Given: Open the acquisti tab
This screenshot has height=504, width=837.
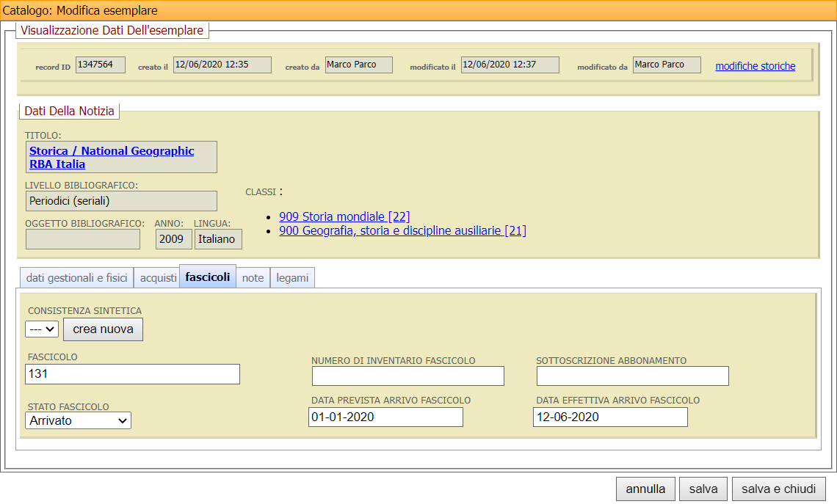Looking at the screenshot, I should tap(158, 278).
